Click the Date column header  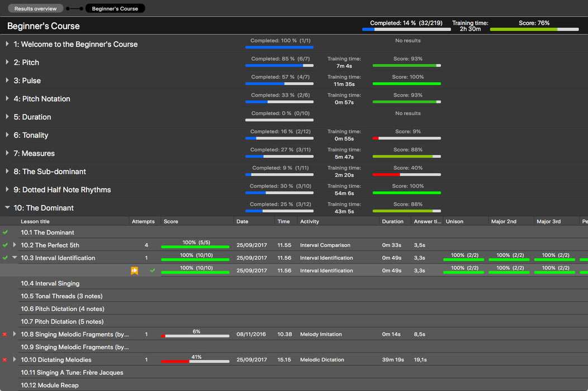(242, 222)
